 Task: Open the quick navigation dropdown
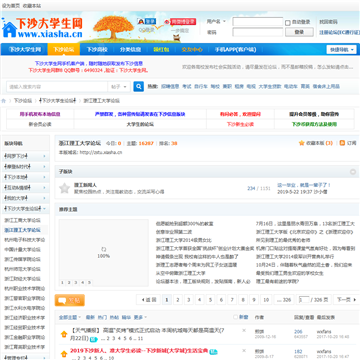point(341,50)
